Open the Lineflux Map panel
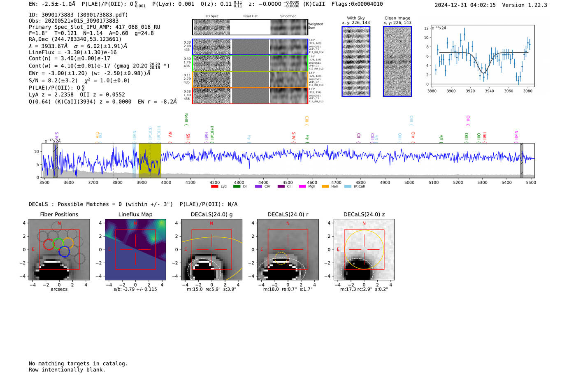The height and width of the screenshot is (392, 576). pyautogui.click(x=135, y=250)
